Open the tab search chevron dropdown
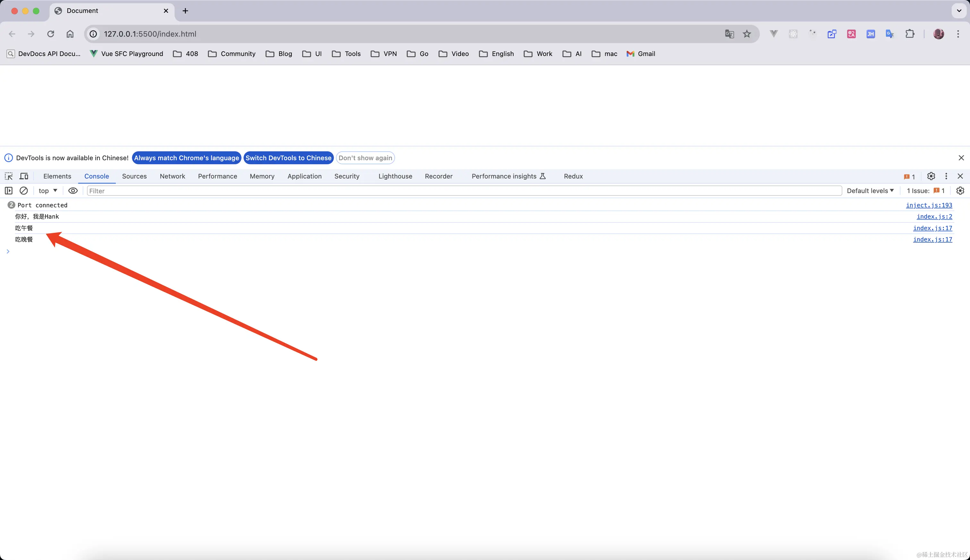 click(x=959, y=11)
